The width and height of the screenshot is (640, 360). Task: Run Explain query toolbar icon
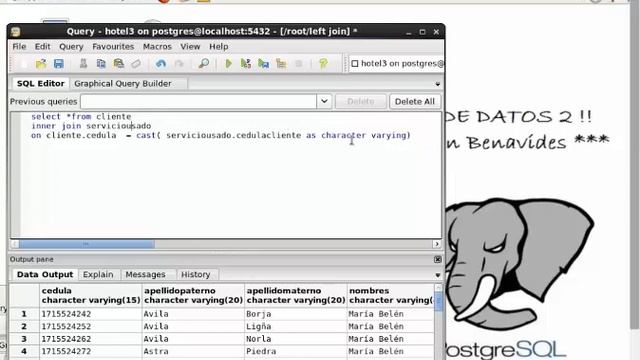tap(281, 64)
